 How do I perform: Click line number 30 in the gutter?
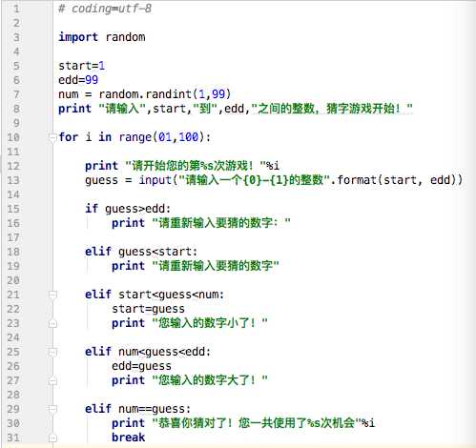click(x=13, y=423)
